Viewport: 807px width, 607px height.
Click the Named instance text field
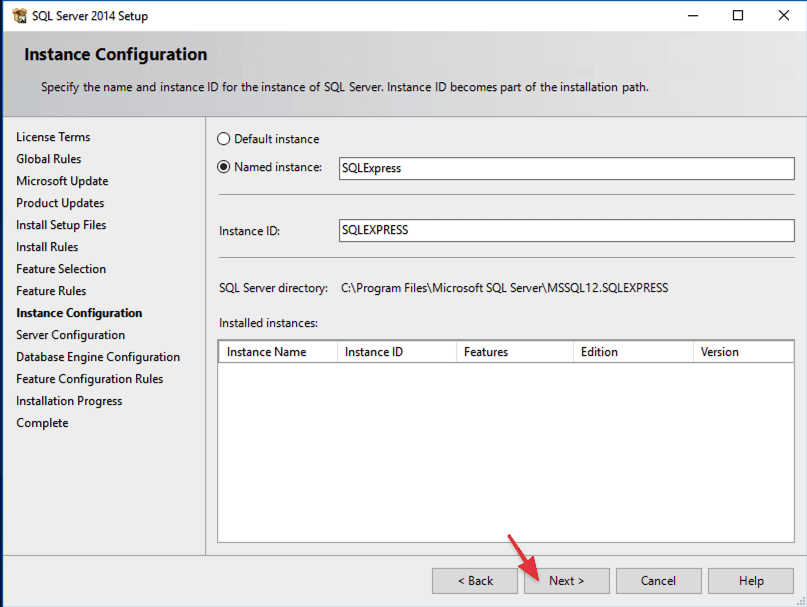(x=566, y=169)
